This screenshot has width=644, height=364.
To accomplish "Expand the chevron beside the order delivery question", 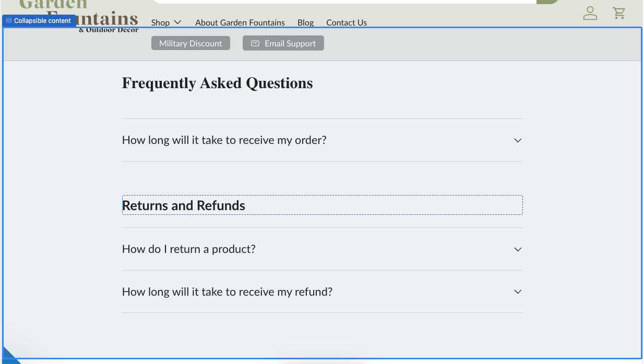I will point(517,140).
